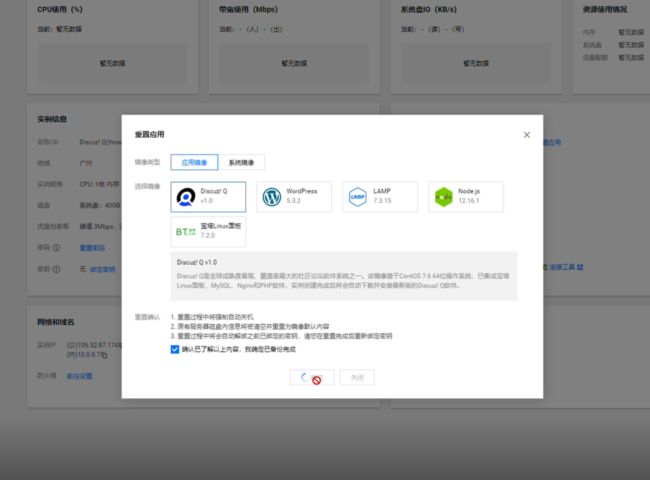Viewport: 650px width, 480px height.
Task: Click the 实例信息 section heading
Action: pyautogui.click(x=52, y=119)
